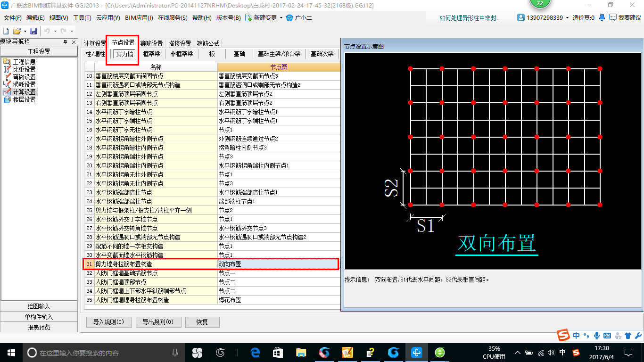Viewport: 644px width, 362px height.
Task: Open the 绘图输入 module section
Action: click(39, 306)
